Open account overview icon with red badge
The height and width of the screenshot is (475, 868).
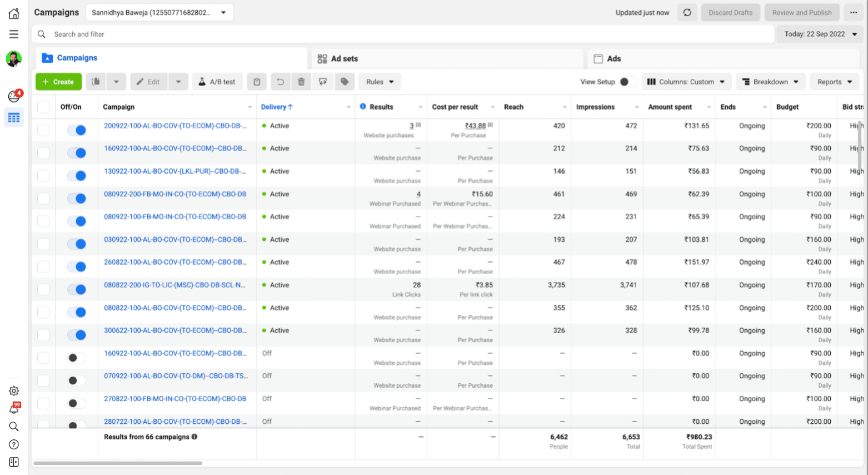pos(14,96)
